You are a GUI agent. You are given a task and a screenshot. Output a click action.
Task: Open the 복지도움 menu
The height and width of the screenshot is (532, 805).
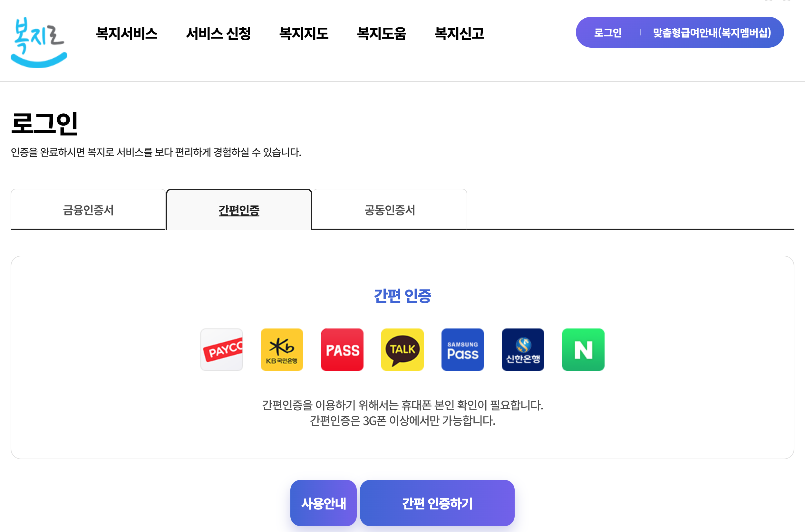(x=382, y=33)
